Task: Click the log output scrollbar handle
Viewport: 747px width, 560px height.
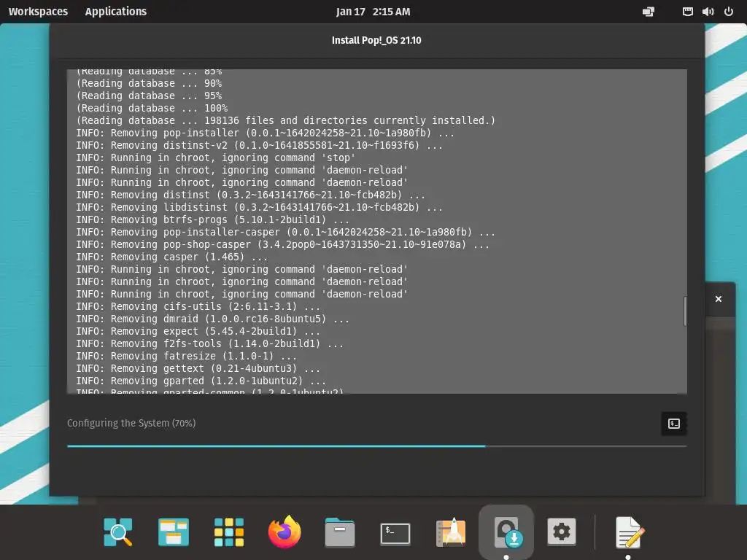Action: pyautogui.click(x=685, y=311)
